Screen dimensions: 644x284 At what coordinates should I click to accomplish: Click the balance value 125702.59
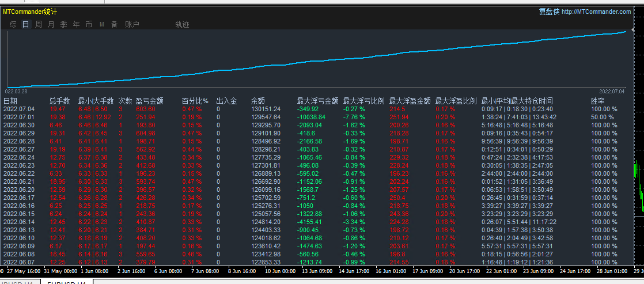click(266, 198)
